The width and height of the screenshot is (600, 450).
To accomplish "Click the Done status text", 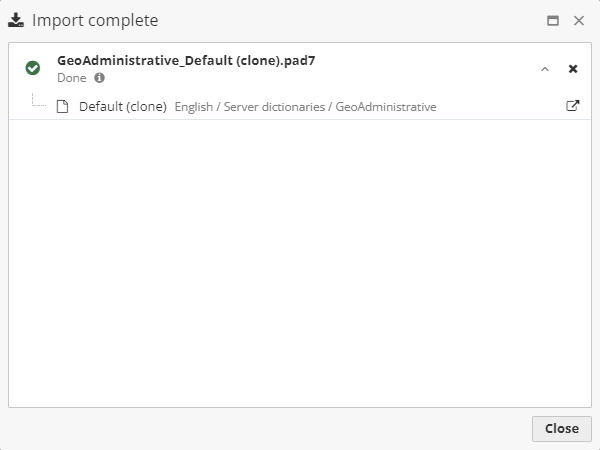I will coord(72,77).
